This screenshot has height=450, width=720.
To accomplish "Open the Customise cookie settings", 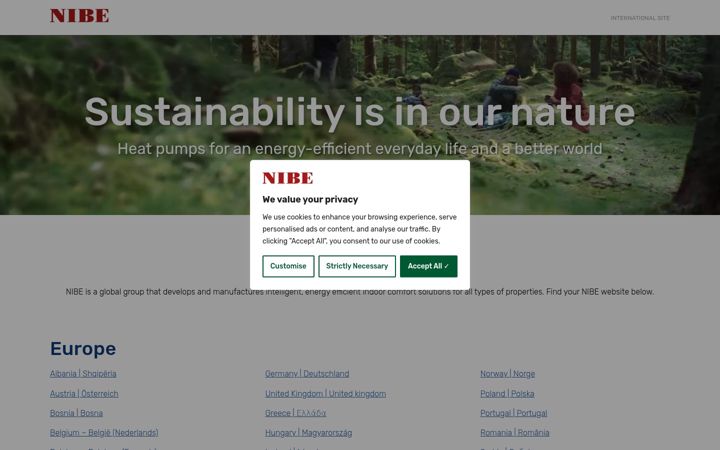I will tap(288, 266).
